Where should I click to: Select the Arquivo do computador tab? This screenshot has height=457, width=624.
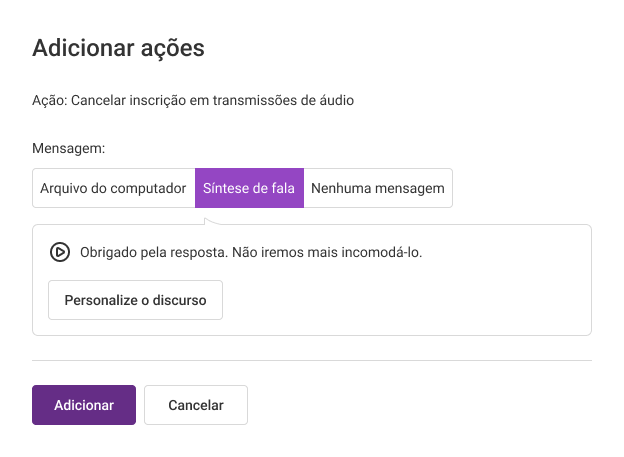point(113,188)
